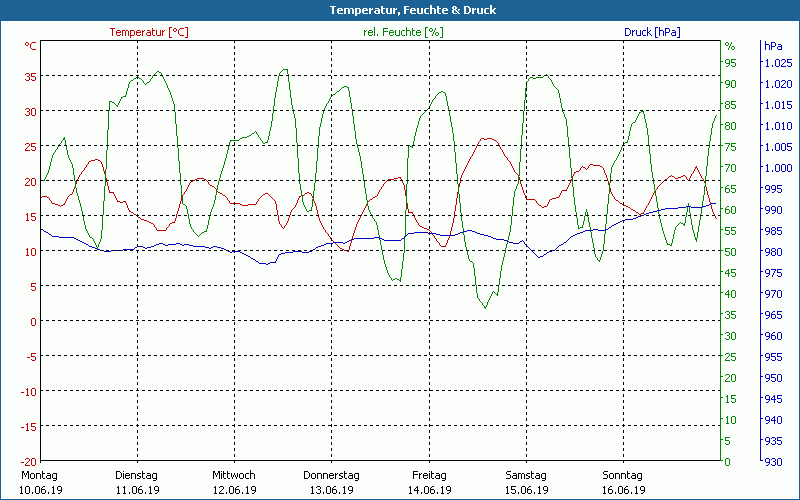This screenshot has width=800, height=500.
Task: Click the '-5' tick on temperature axis
Action: pyautogui.click(x=31, y=357)
